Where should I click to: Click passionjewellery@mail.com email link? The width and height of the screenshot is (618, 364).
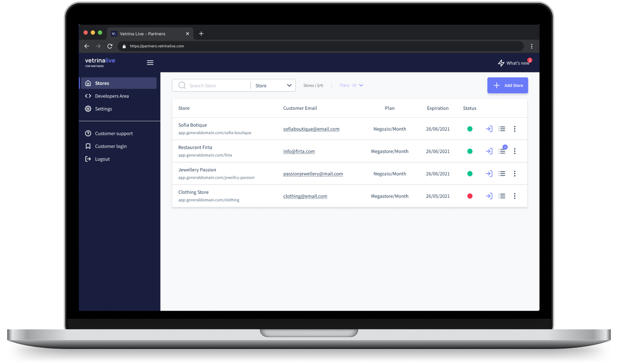tap(313, 174)
